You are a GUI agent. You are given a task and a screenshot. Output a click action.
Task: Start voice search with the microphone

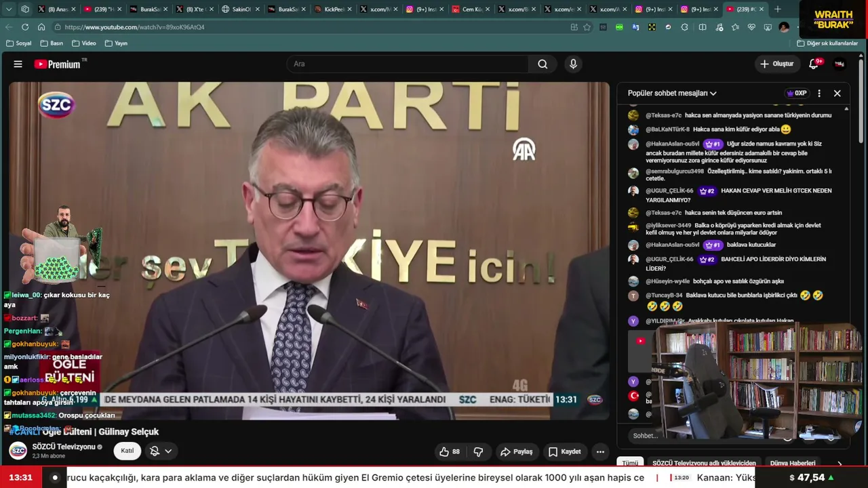[573, 64]
